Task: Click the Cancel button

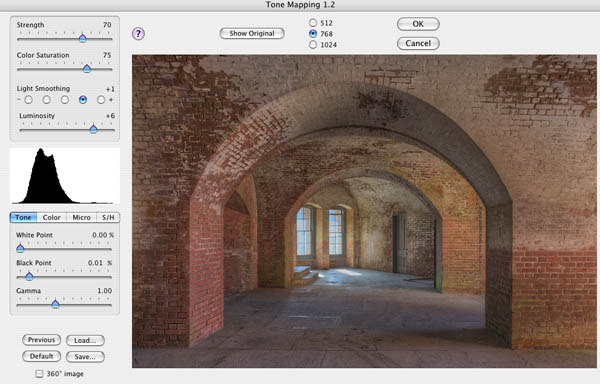Action: [x=418, y=43]
